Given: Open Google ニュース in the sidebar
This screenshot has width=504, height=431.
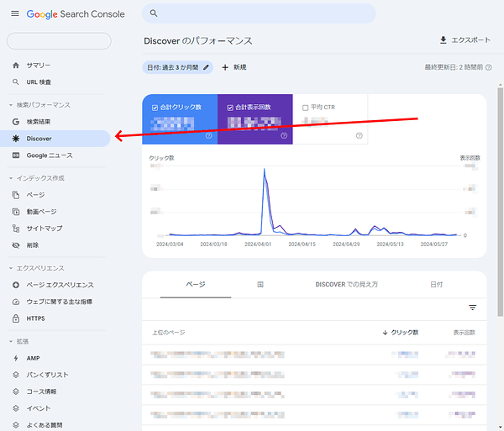Looking at the screenshot, I should pyautogui.click(x=55, y=155).
